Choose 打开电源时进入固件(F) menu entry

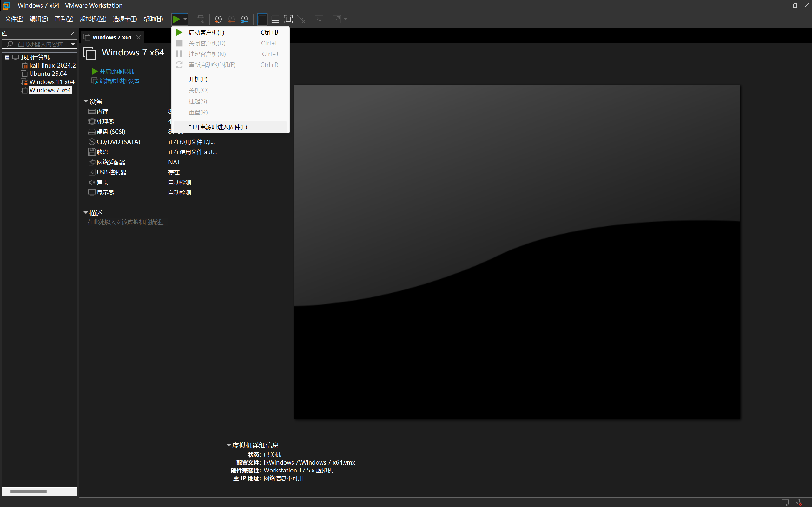(x=217, y=127)
